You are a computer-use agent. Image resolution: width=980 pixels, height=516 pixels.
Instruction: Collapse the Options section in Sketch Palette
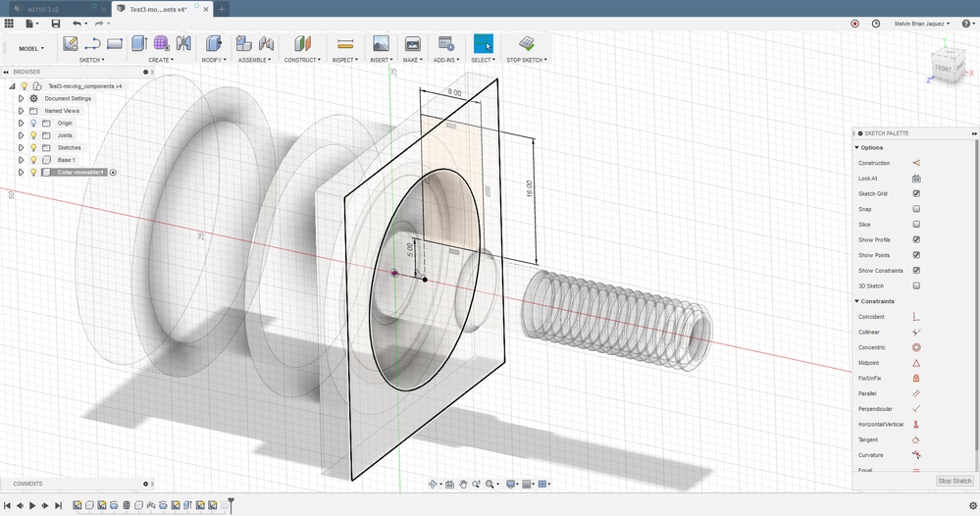click(856, 147)
